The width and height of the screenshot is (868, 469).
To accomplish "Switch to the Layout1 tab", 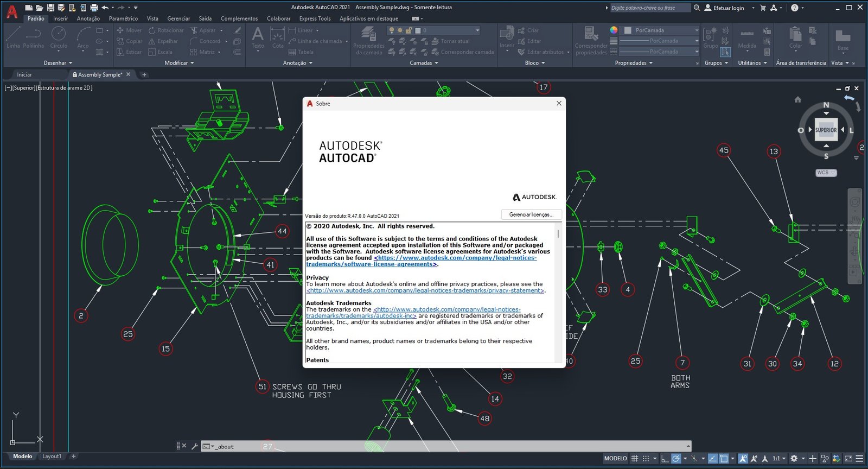I will (x=52, y=456).
